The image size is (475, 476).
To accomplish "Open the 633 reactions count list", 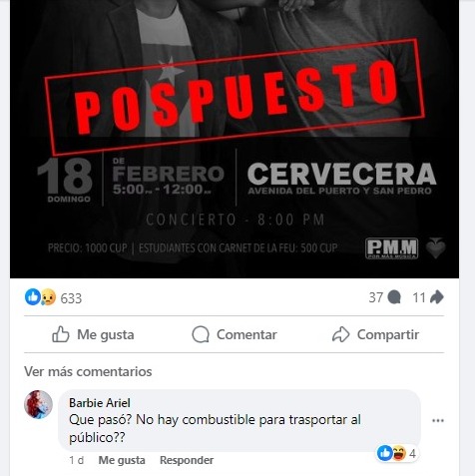I will (x=71, y=298).
